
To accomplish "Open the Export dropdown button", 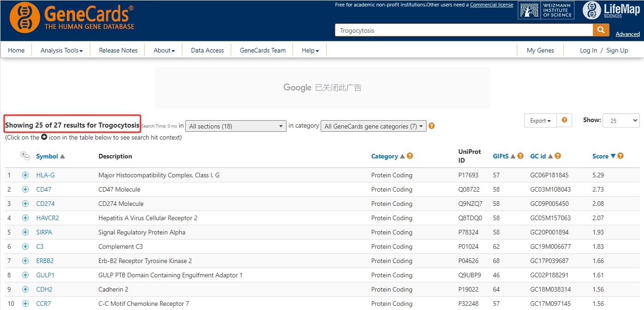I will [x=540, y=121].
